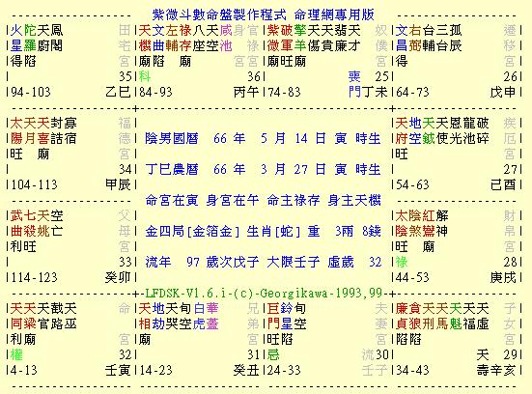Click the stem-branch label "庚戌"

(x=503, y=277)
